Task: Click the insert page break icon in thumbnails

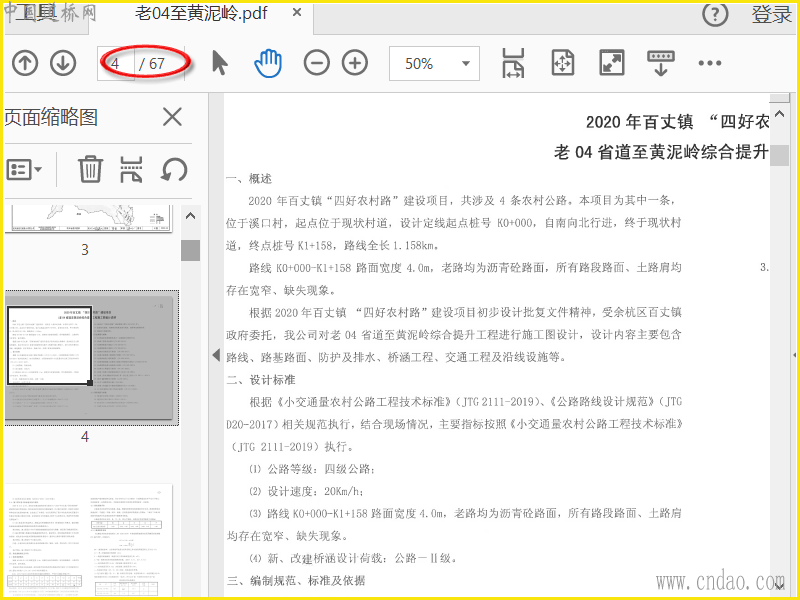Action: tap(131, 169)
